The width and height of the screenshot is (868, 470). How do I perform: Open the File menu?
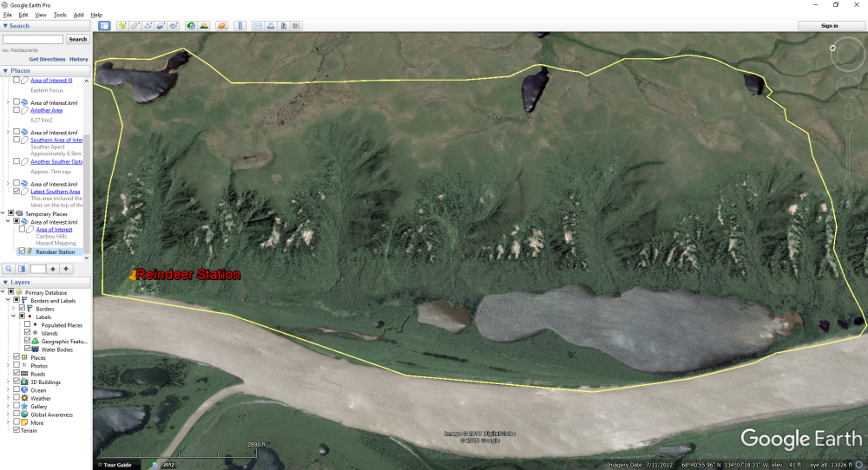tap(8, 15)
